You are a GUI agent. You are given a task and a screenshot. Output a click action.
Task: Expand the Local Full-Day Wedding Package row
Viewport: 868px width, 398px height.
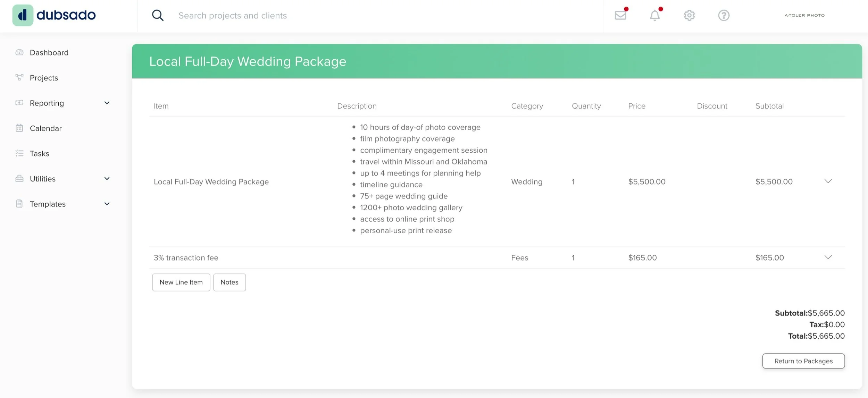click(x=828, y=181)
